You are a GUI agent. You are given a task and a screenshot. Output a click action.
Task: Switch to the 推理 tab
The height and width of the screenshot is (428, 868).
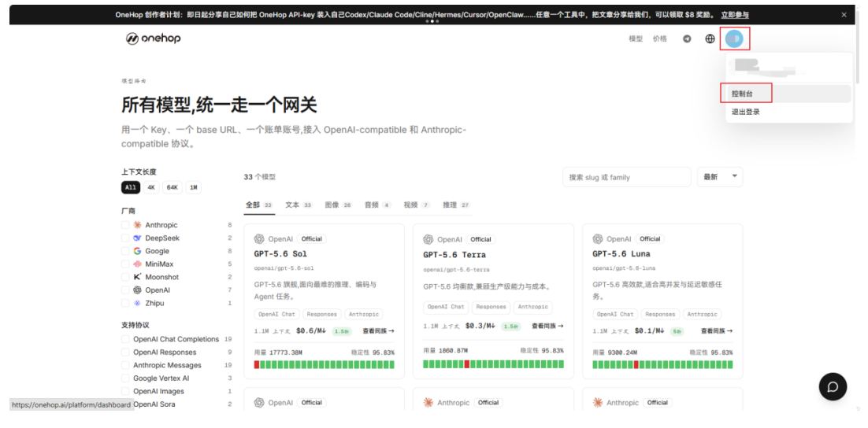click(457, 205)
